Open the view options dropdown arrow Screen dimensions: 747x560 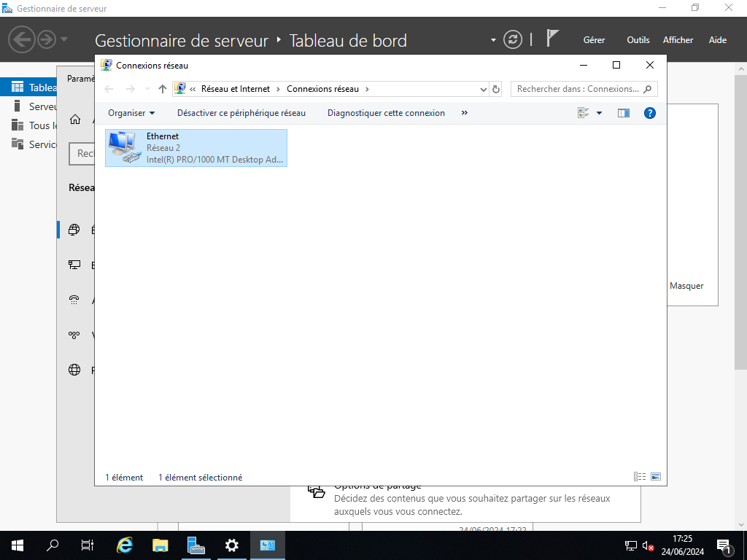click(x=599, y=113)
